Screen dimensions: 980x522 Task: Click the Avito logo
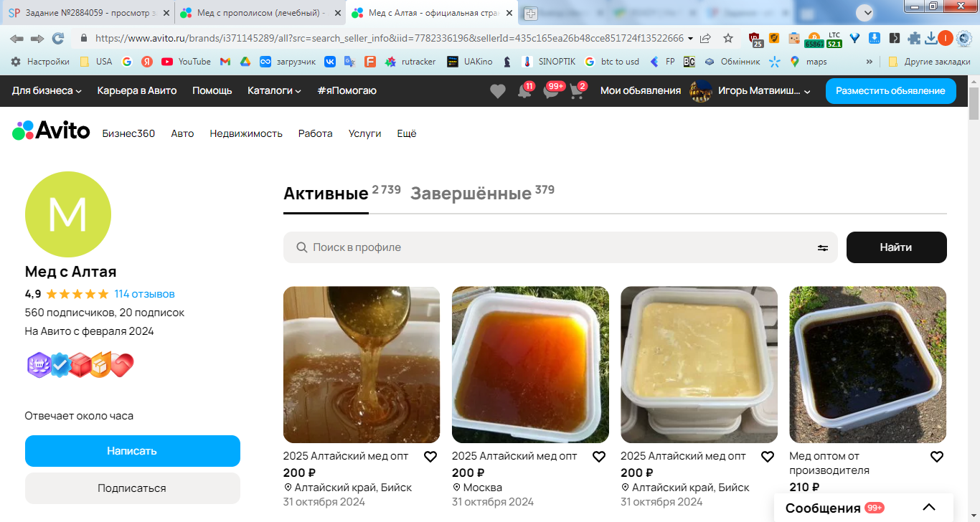pyautogui.click(x=51, y=130)
